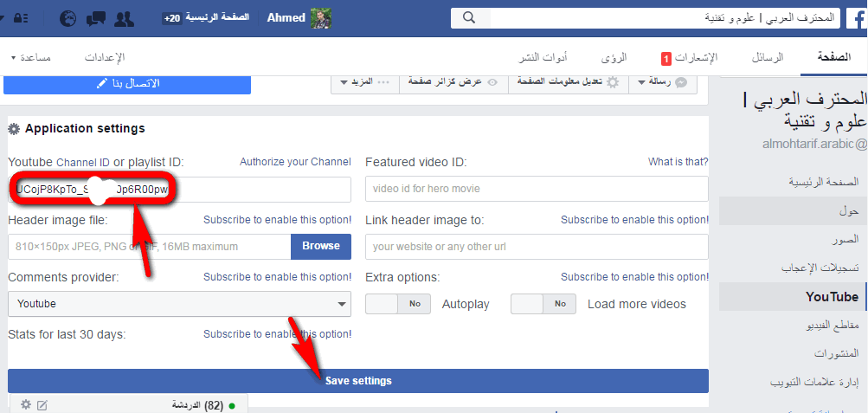Toggle the Load more videos switch
868x413 pixels.
pos(543,303)
